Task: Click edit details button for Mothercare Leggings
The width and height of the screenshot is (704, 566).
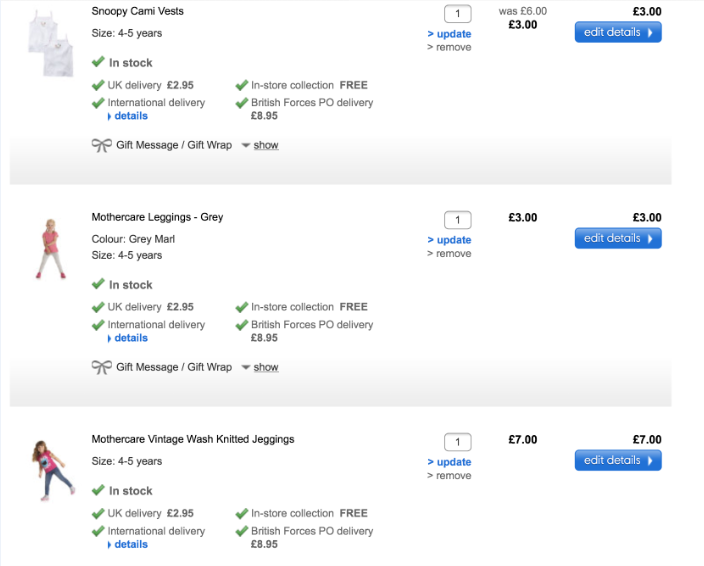Action: point(617,238)
